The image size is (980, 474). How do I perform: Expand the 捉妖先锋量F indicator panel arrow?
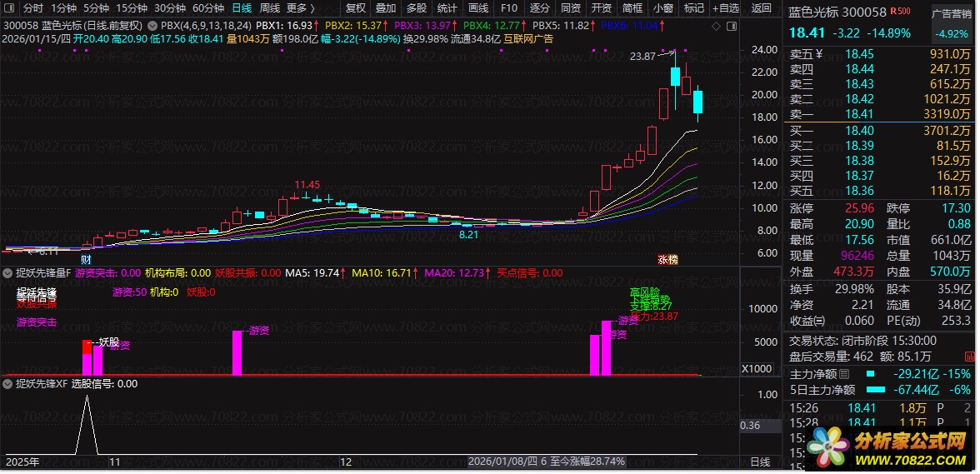click(x=9, y=272)
